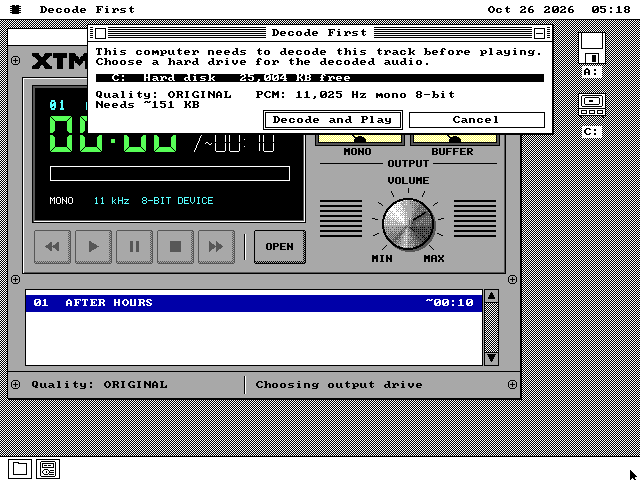Viewport: 640px width, 480px height.
Task: Open the desk accessory menu icon
Action: click(x=16, y=9)
